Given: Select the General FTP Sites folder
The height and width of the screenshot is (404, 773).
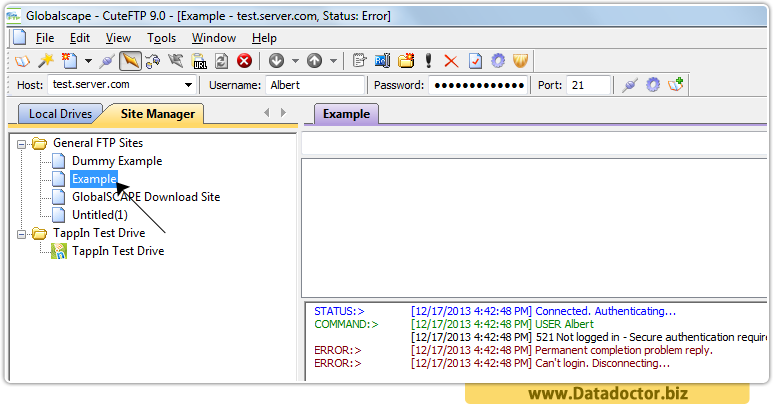Looking at the screenshot, I should pyautogui.click(x=98, y=143).
